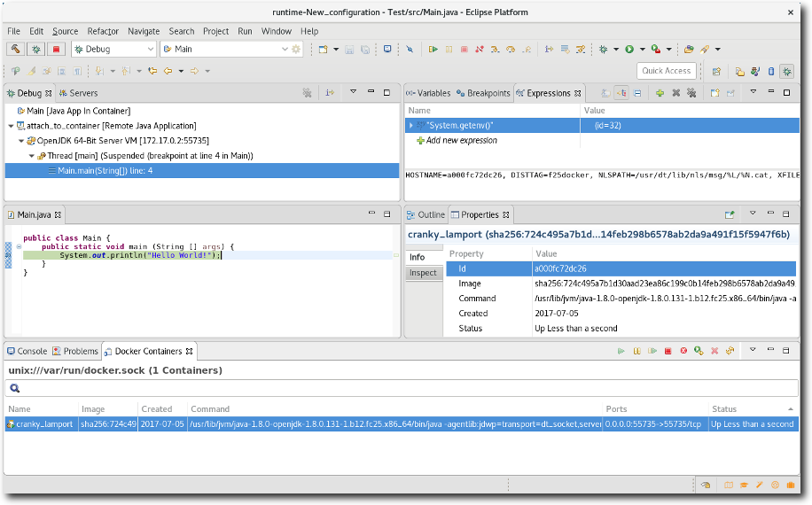Click Remove All Expressions double-X icon

click(x=691, y=93)
